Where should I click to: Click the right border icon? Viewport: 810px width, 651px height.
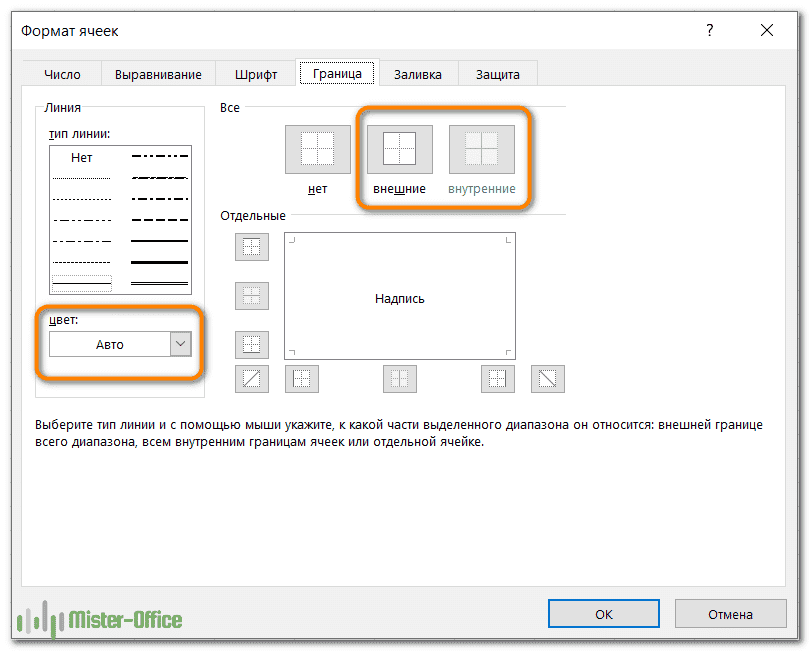click(498, 379)
